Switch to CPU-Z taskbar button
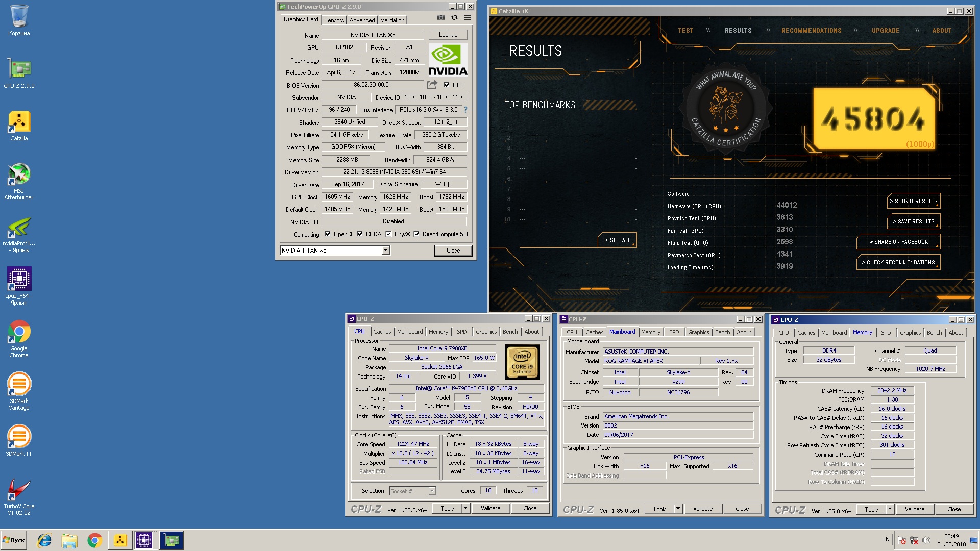 [x=144, y=540]
